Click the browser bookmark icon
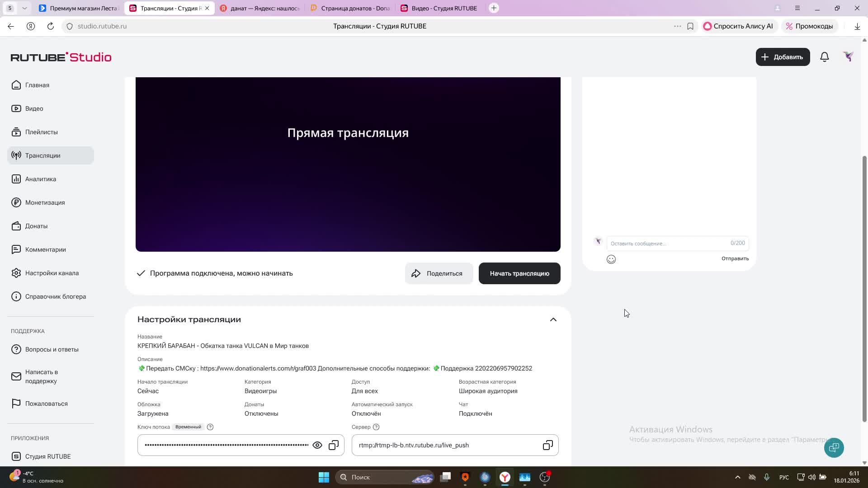Viewport: 868px width, 488px height. [690, 26]
